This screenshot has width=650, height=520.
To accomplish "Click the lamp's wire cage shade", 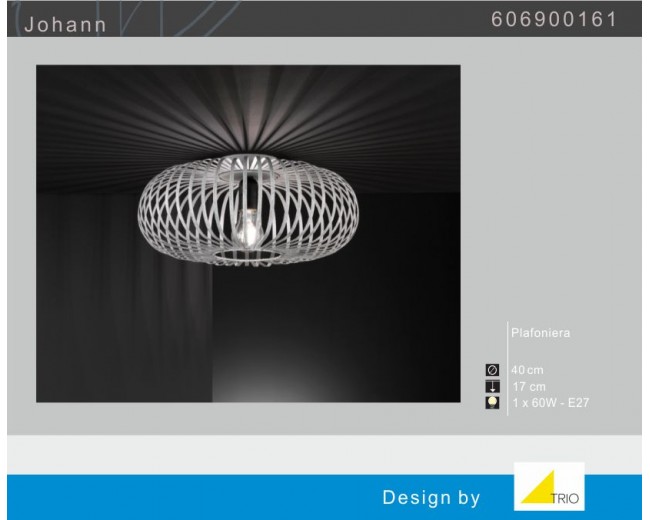I will 180,210.
